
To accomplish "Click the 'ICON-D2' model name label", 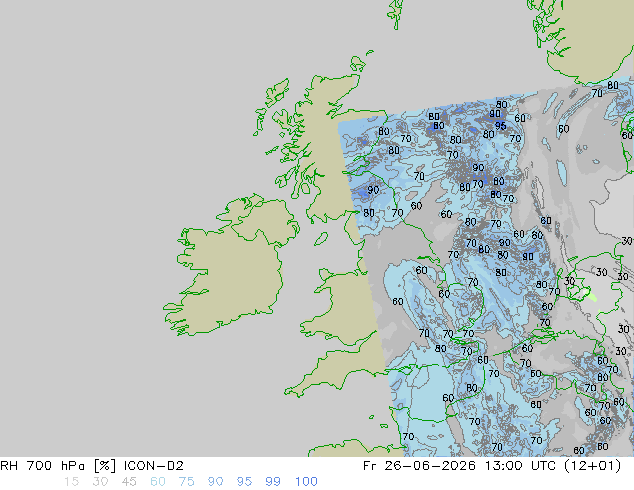I will [154, 466].
